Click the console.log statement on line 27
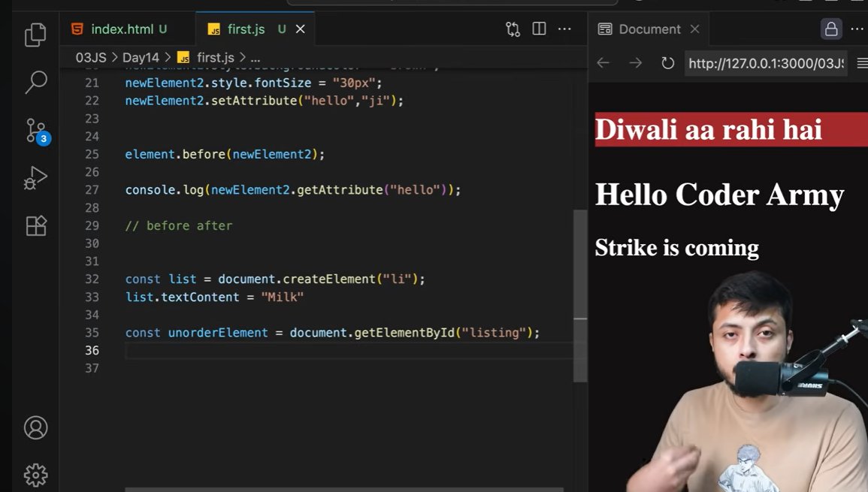Image resolution: width=868 pixels, height=492 pixels. 293,190
